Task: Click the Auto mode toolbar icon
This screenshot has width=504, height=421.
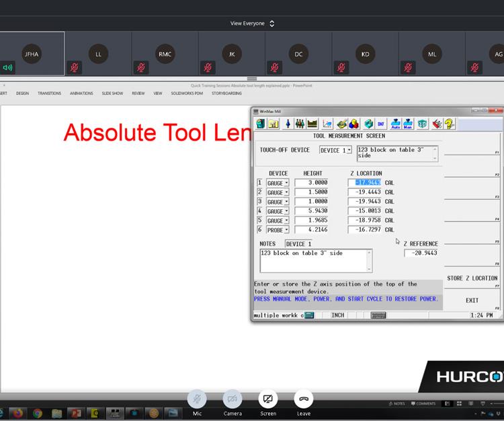Action: pyautogui.click(x=396, y=124)
